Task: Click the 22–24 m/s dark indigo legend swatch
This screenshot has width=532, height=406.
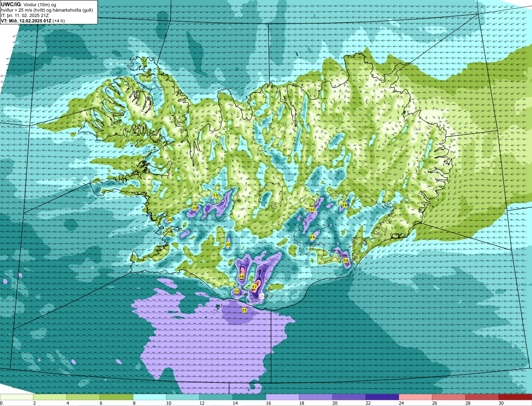Action: coord(382,397)
